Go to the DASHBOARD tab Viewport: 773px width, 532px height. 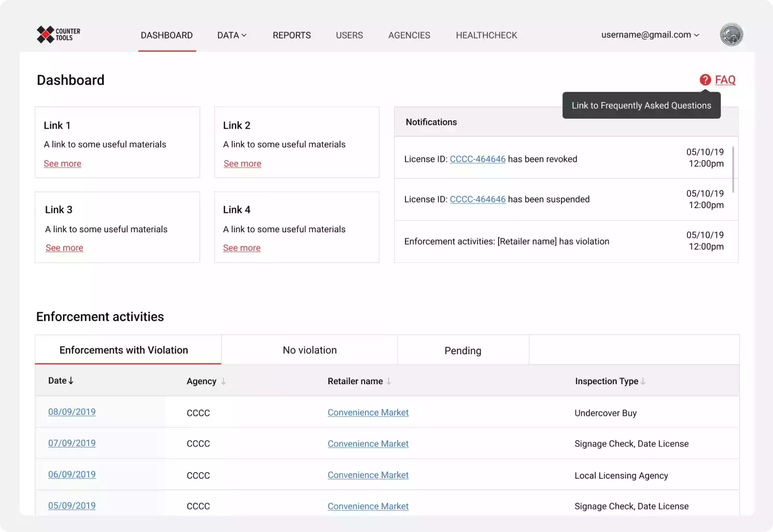click(x=167, y=35)
